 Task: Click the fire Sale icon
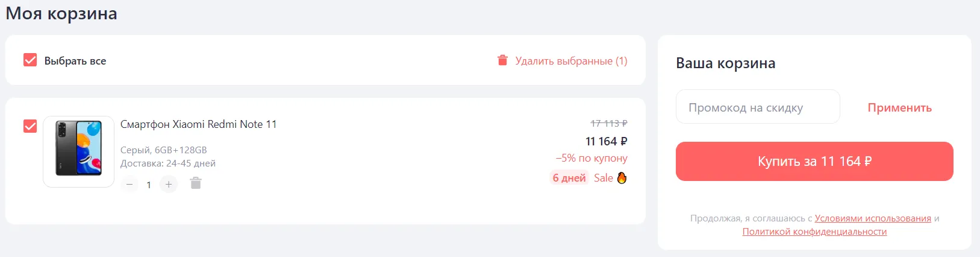coord(622,178)
